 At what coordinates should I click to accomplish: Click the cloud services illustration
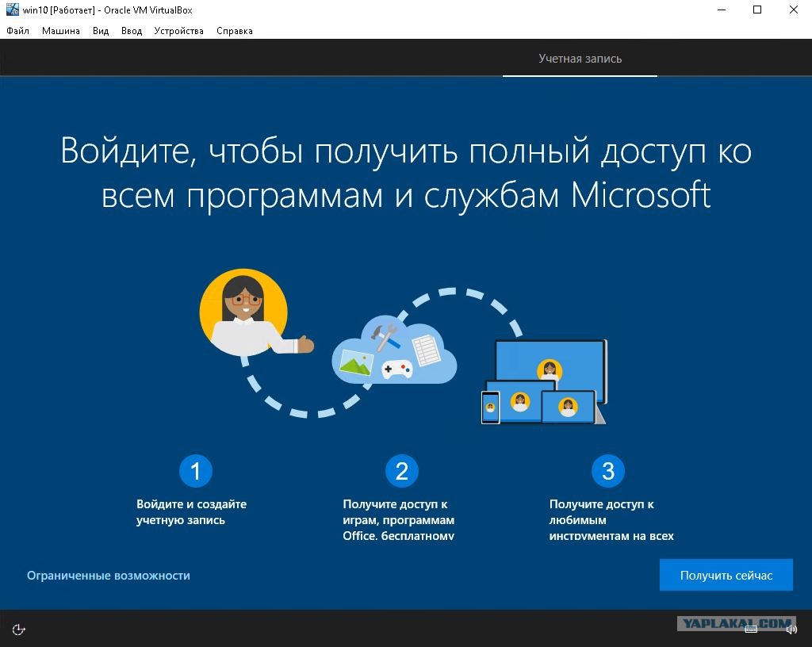point(394,350)
